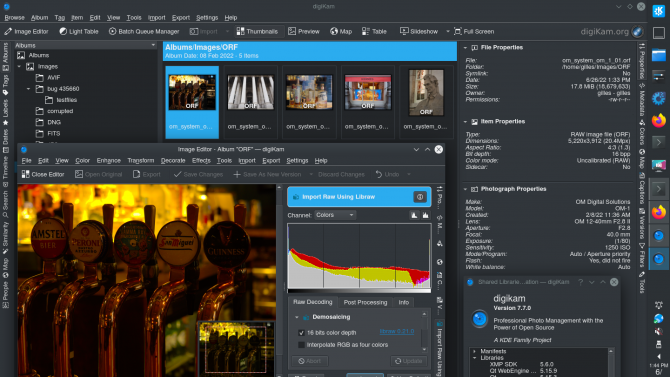Click Close Editor in Image Editor toolbar
Viewport: 670px width, 377px height.
pyautogui.click(x=43, y=174)
